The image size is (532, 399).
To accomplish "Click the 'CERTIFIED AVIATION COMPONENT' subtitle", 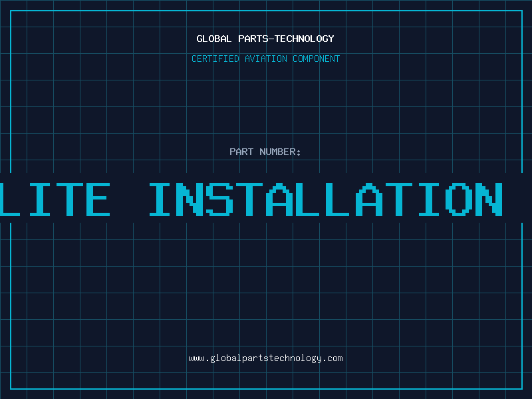I will pos(265,59).
